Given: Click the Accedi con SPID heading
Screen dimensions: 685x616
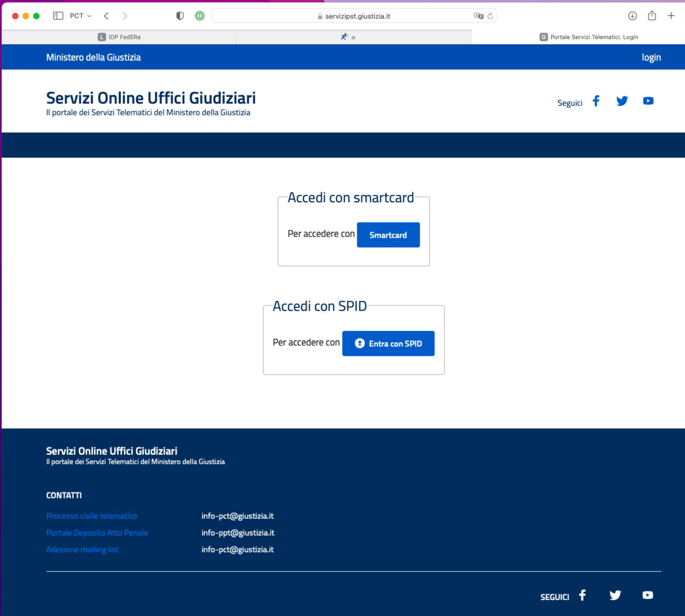Looking at the screenshot, I should pos(320,306).
